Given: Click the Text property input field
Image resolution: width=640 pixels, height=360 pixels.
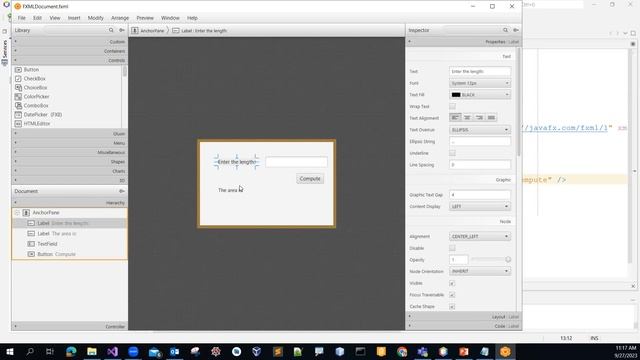Looking at the screenshot, I should click(480, 71).
